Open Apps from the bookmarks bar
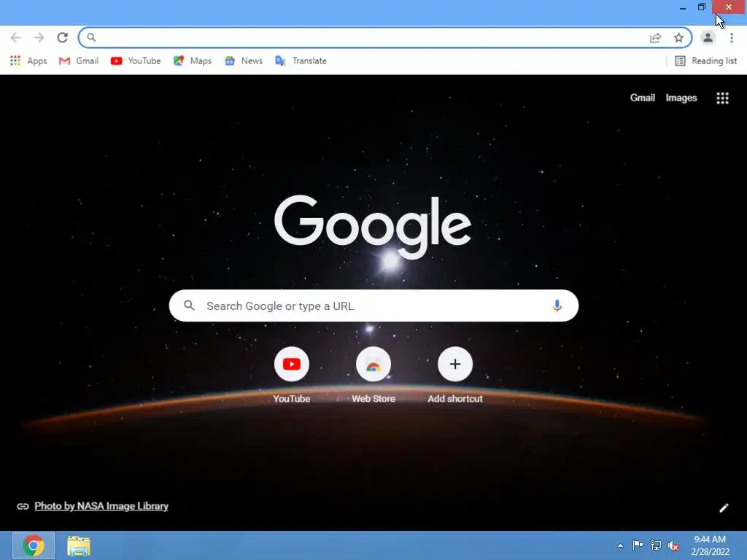The image size is (747, 560). click(28, 61)
